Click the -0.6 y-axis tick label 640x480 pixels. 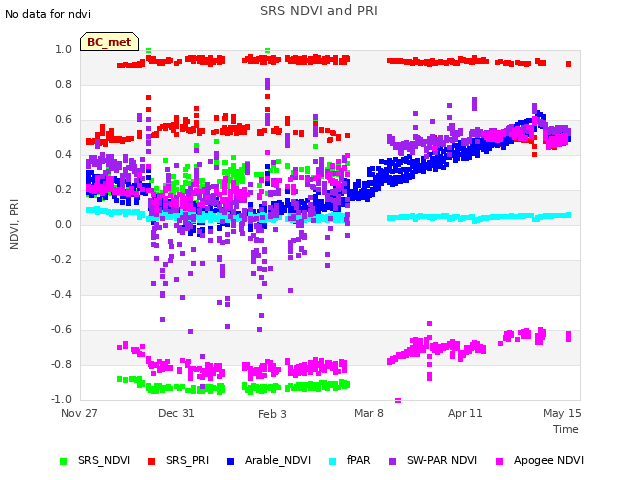[61, 329]
